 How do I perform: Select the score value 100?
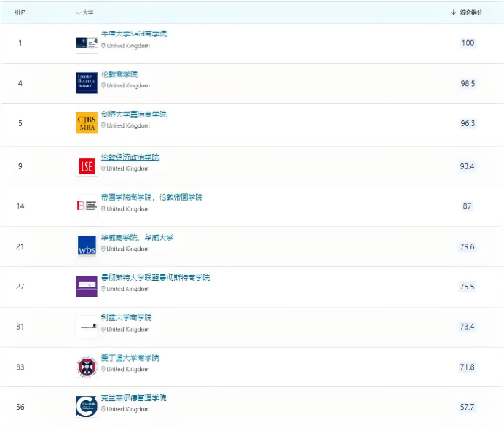(x=468, y=43)
